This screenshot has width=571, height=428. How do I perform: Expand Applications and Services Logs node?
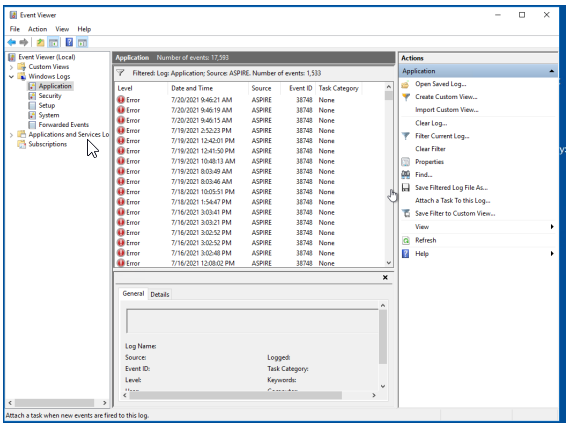[x=11, y=135]
